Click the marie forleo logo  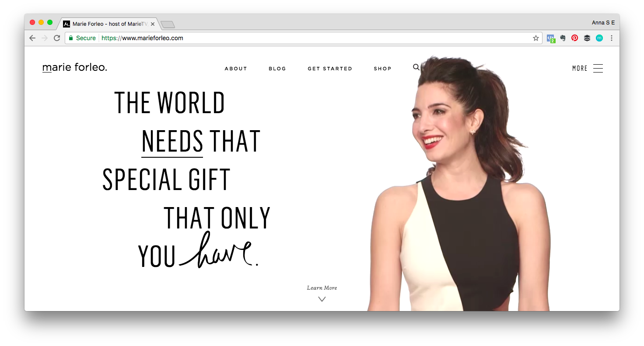(x=75, y=68)
